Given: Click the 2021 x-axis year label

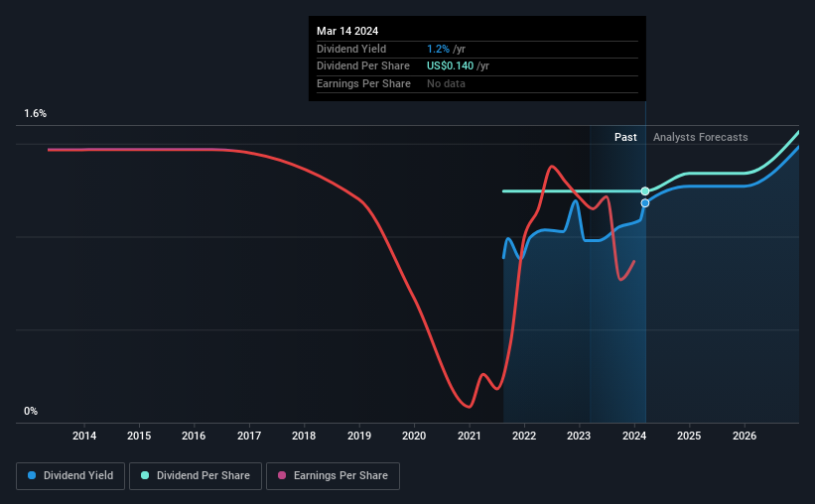Looking at the screenshot, I should click(469, 436).
